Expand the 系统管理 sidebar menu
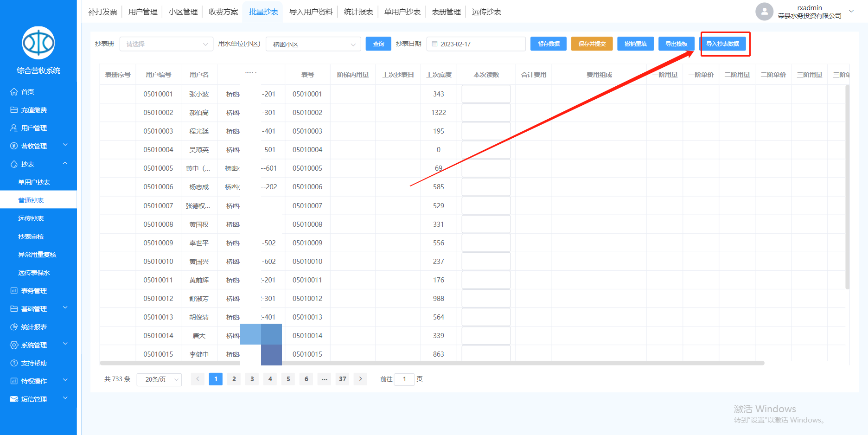 coord(65,344)
